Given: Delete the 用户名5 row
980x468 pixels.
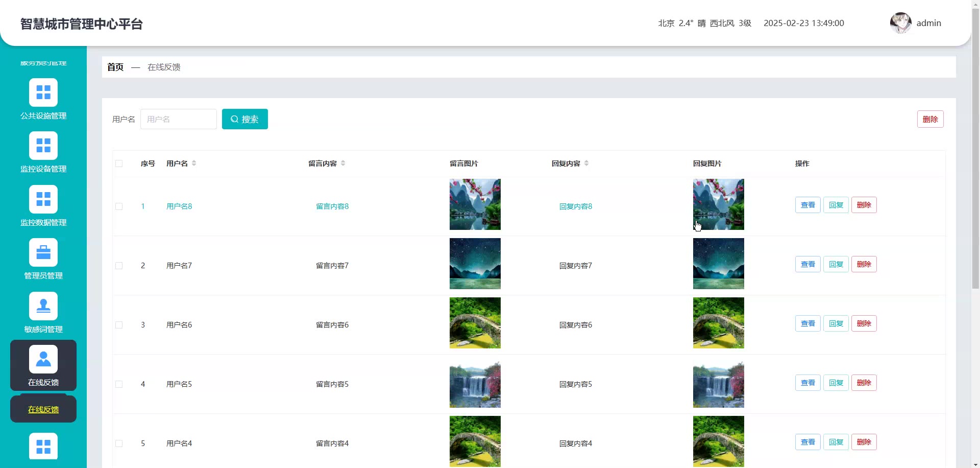Looking at the screenshot, I should (x=864, y=383).
